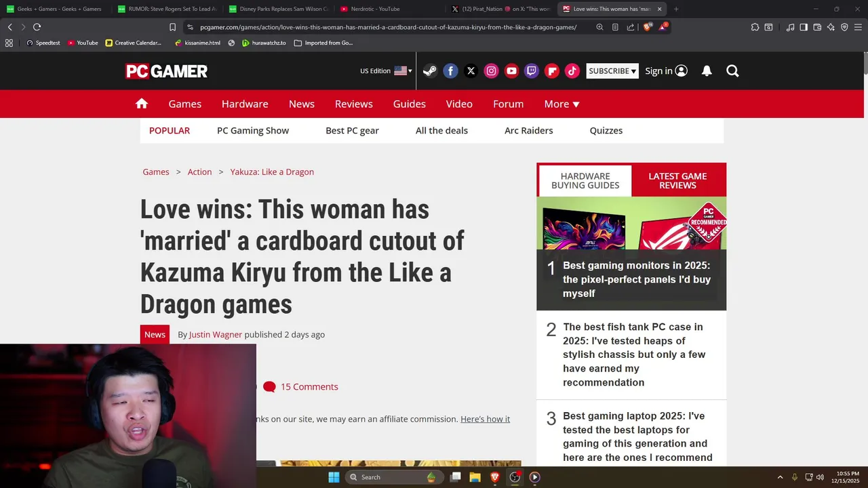Open the media control music note icon

tap(790, 27)
